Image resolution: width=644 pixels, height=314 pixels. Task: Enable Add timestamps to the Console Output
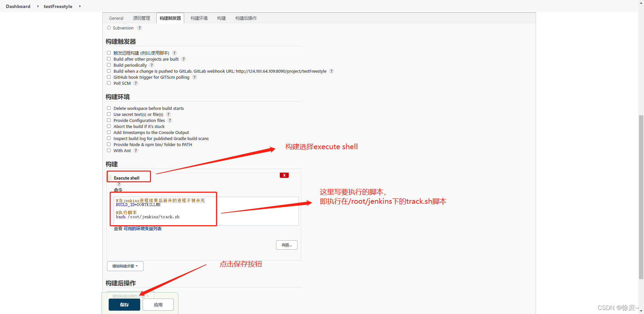tap(109, 132)
